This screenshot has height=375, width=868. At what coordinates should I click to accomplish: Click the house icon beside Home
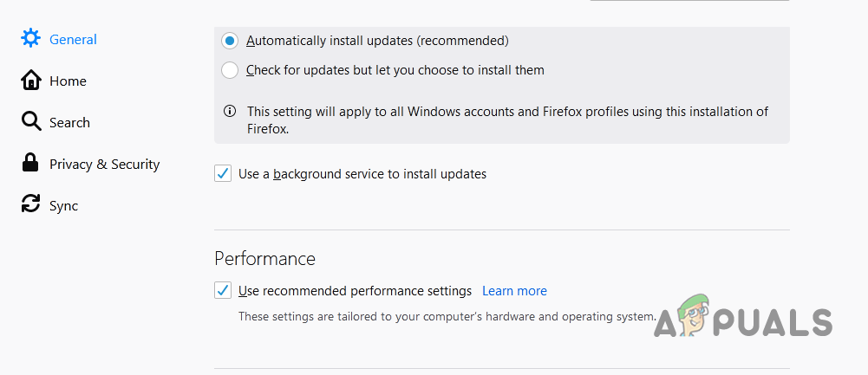point(31,81)
